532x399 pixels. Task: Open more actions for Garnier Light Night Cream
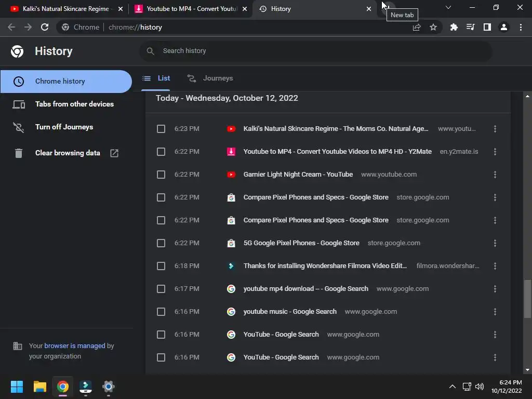click(x=495, y=175)
